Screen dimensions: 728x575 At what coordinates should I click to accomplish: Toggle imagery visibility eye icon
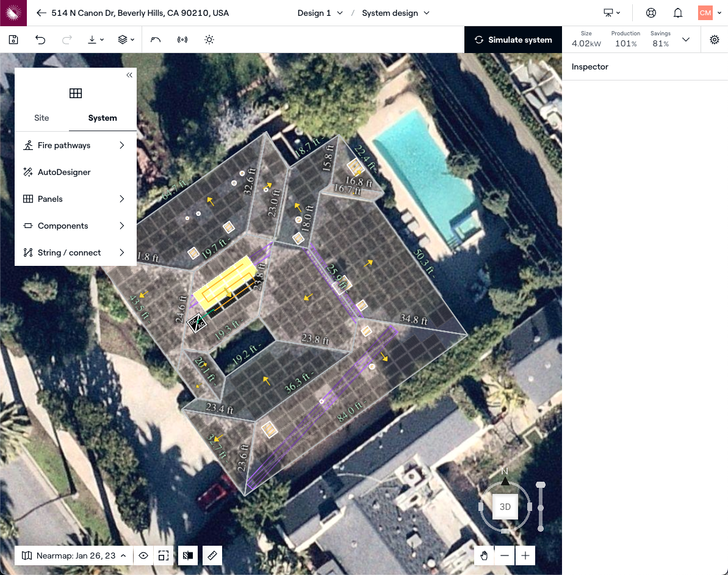point(143,555)
